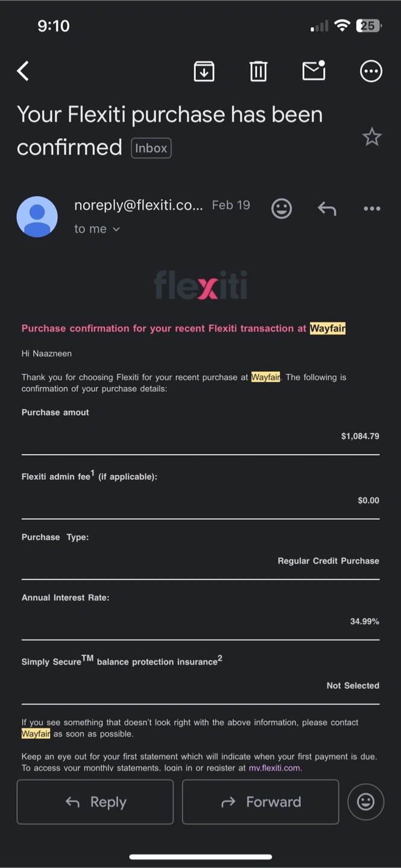Viewport: 401px width, 868px height.
Task: Open the top-bar circled three-dot menu
Action: [x=371, y=71]
